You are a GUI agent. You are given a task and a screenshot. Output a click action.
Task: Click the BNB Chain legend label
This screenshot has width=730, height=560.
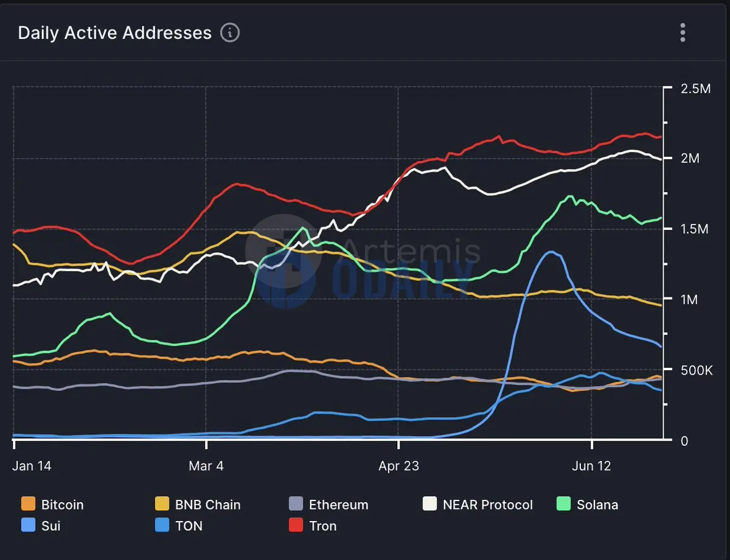point(208,505)
